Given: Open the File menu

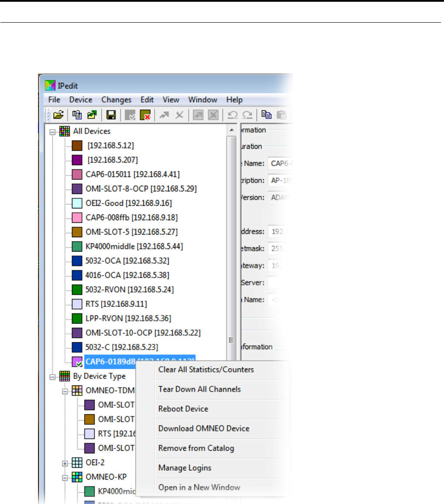Looking at the screenshot, I should [x=54, y=100].
